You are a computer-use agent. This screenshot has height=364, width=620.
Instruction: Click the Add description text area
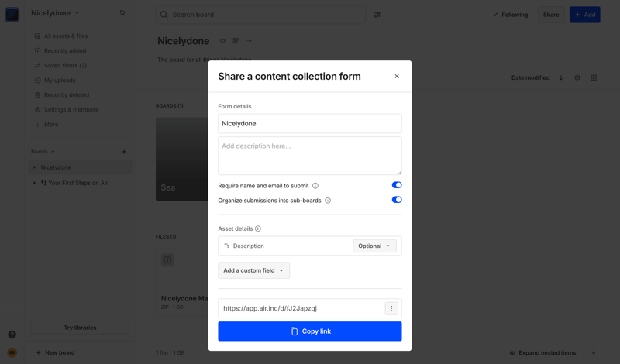click(310, 156)
